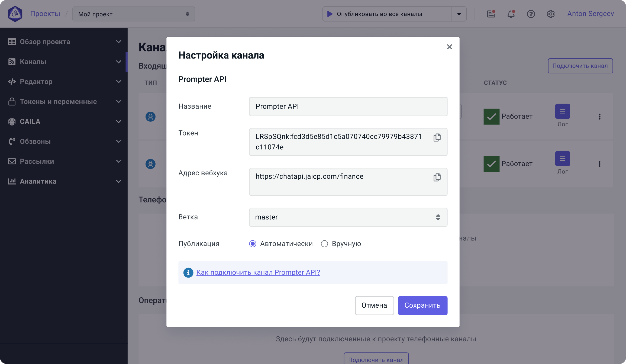Click top Подключить канал button
Image resolution: width=626 pixels, height=364 pixels.
point(580,66)
